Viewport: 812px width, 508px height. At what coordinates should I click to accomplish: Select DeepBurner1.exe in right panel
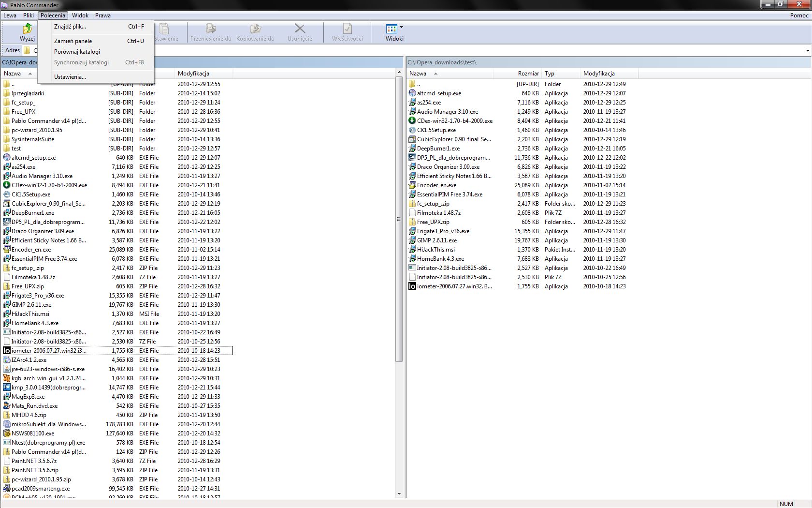point(438,149)
